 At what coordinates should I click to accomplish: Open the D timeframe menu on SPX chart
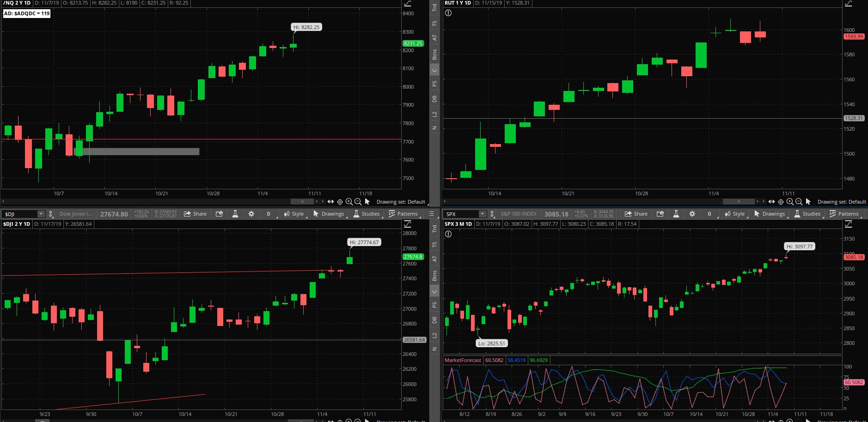click(709, 214)
